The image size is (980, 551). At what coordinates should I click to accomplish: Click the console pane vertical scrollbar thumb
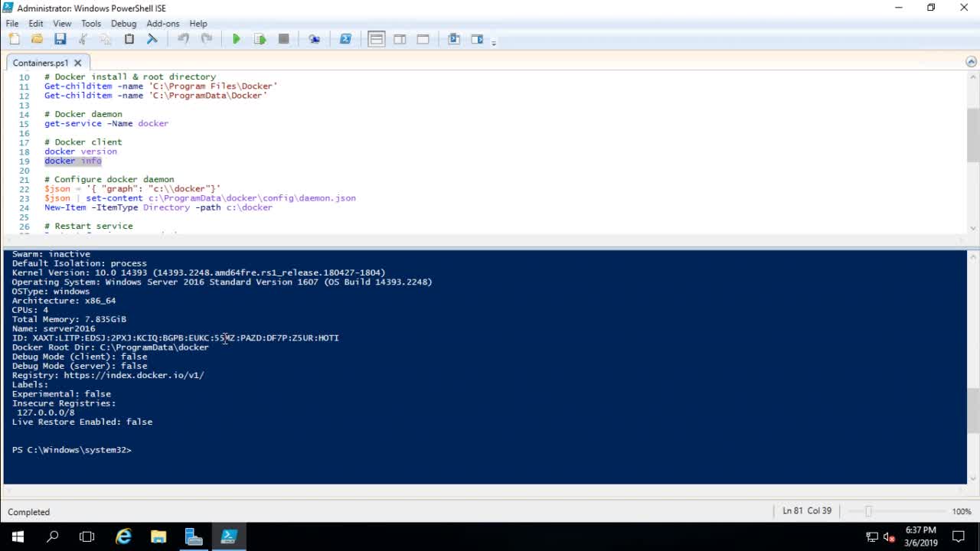pyautogui.click(x=973, y=410)
